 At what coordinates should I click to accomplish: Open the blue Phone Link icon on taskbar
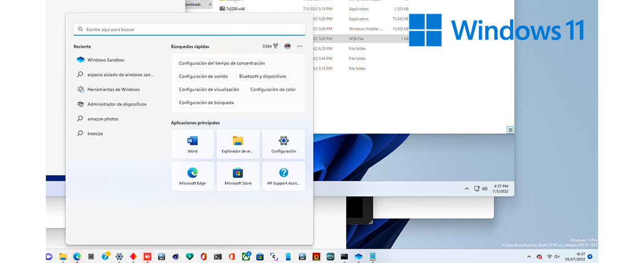click(x=288, y=256)
